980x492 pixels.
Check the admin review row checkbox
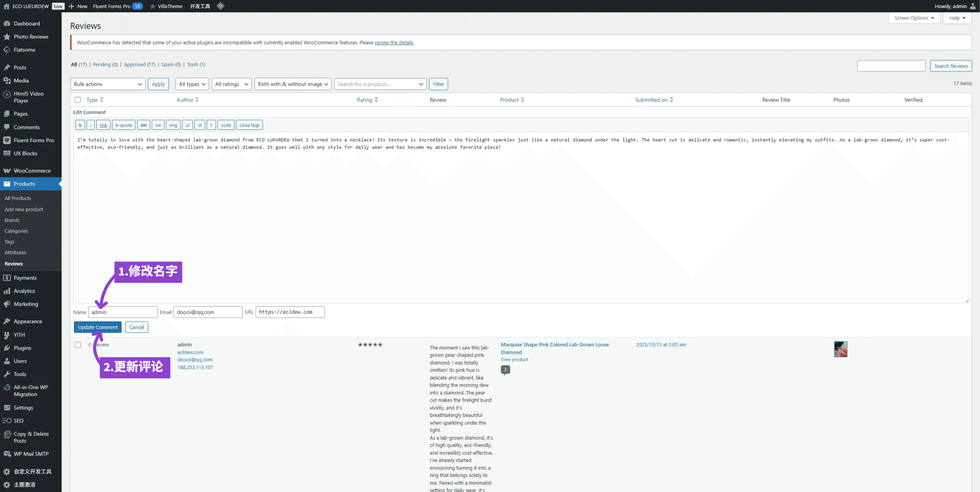(78, 345)
